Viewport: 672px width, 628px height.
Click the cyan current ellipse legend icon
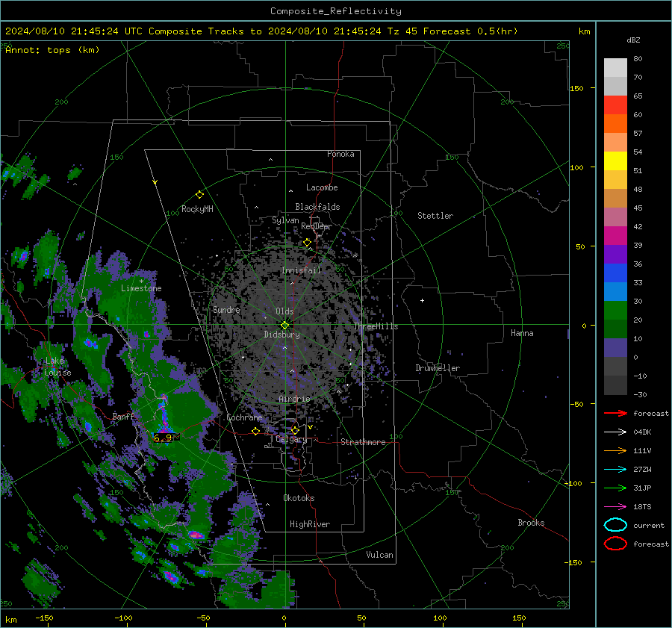(615, 525)
